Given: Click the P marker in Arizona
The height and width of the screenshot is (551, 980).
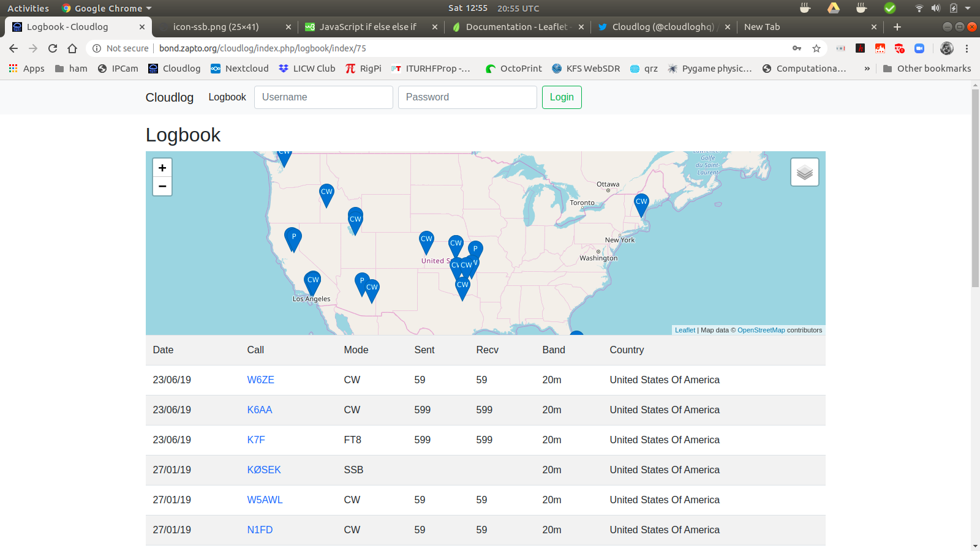Looking at the screenshot, I should click(362, 284).
